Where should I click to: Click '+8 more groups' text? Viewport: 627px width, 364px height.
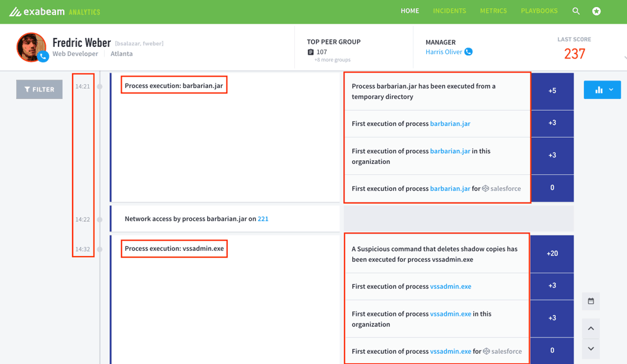[332, 60]
